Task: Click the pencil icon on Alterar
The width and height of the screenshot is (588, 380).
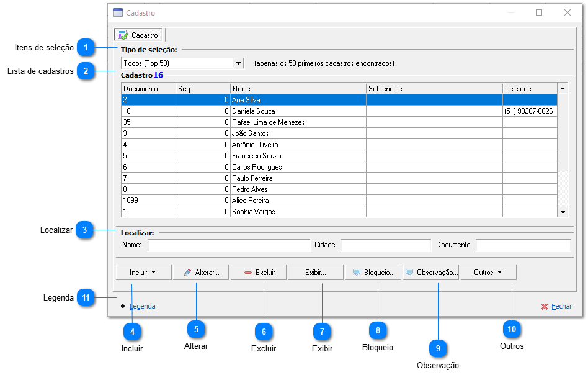Action: [x=187, y=273]
